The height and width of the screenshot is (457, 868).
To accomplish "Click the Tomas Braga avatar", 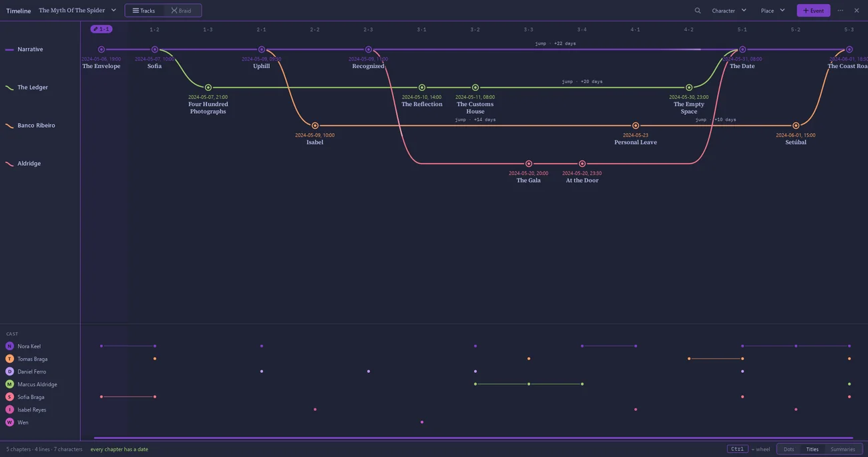I will pyautogui.click(x=9, y=359).
